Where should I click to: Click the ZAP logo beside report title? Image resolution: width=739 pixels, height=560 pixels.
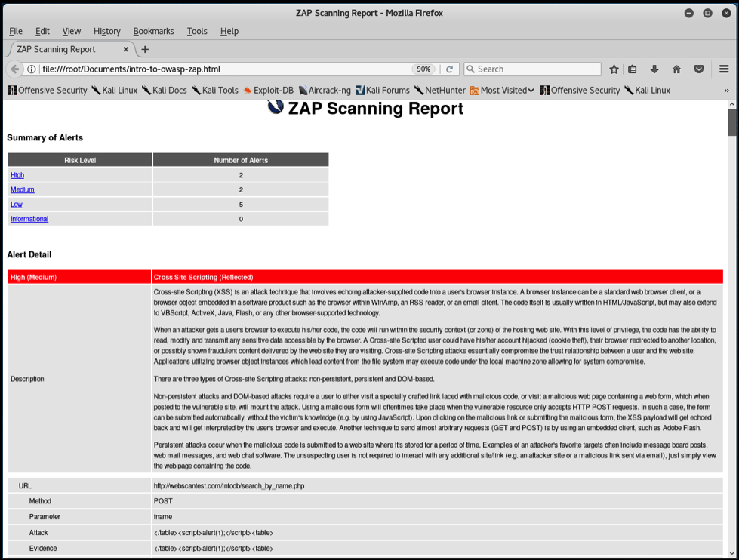[x=276, y=107]
